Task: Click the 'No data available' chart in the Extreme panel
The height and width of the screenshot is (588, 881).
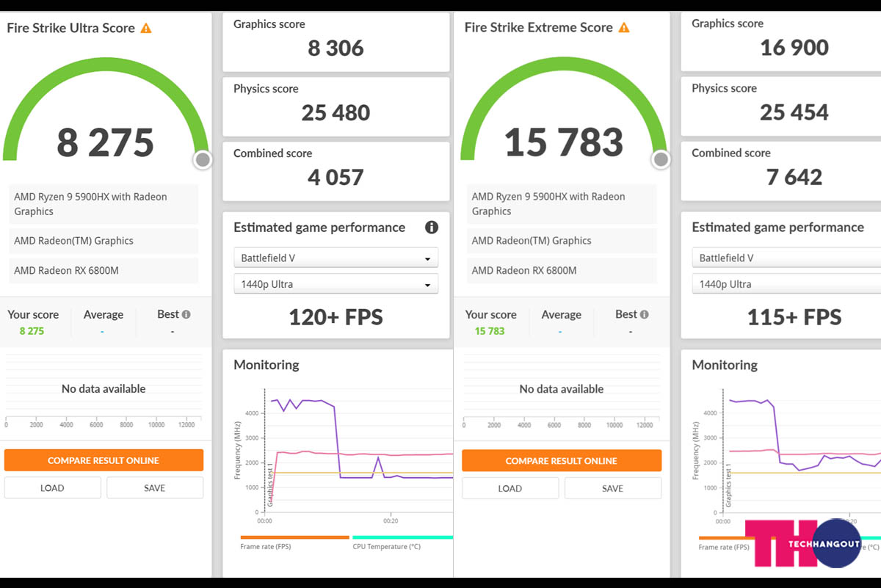Action: coord(562,391)
